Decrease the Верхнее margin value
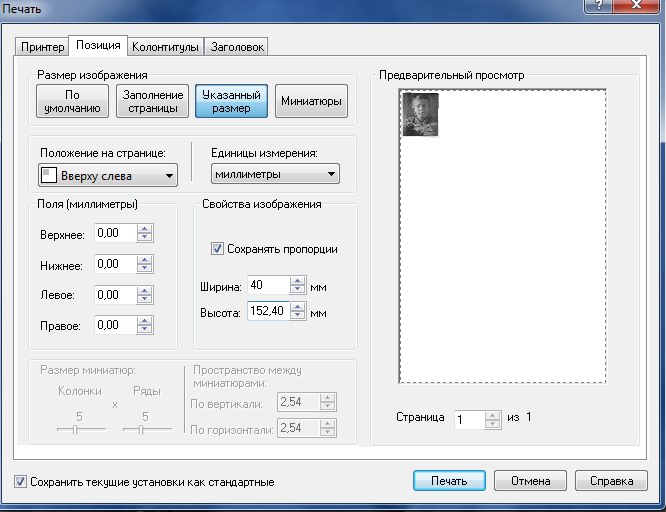 click(x=144, y=238)
